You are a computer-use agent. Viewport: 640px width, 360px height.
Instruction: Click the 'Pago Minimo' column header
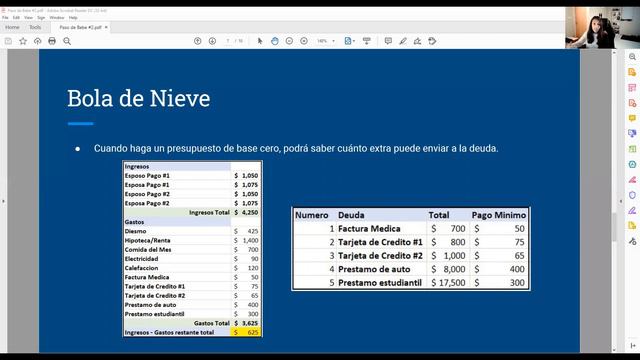point(499,215)
